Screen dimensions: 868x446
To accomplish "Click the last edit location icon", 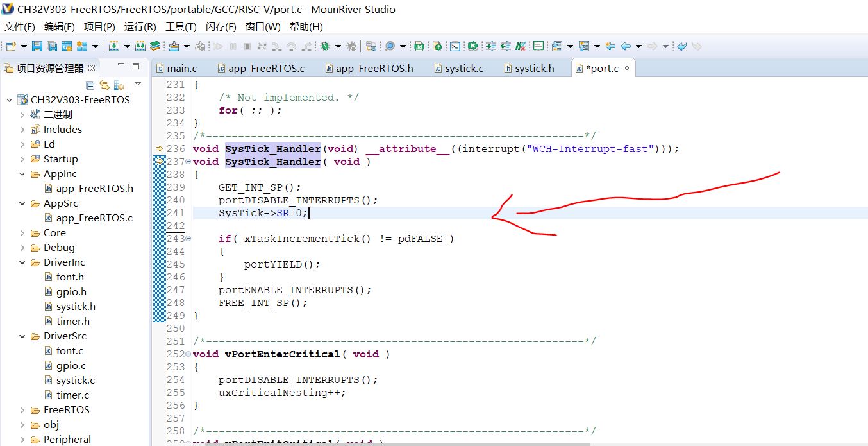I will [610, 46].
